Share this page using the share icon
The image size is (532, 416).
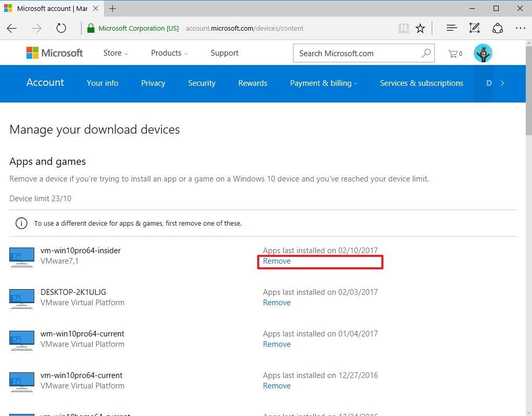click(497, 28)
